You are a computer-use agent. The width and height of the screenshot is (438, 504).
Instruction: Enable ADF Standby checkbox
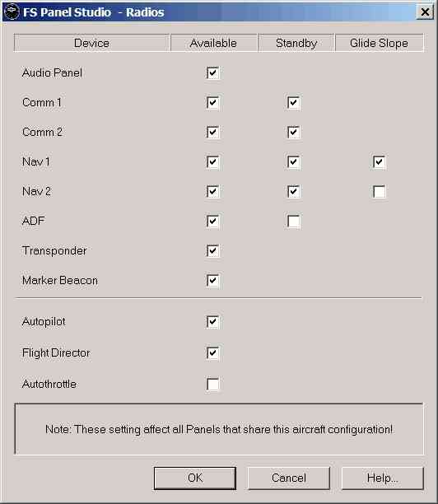point(293,222)
